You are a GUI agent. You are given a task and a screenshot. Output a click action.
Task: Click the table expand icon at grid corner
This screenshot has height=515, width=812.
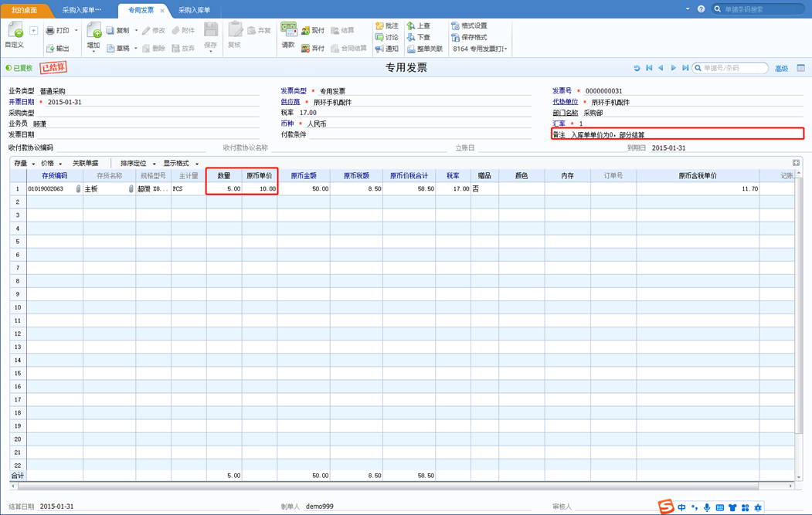click(x=796, y=162)
